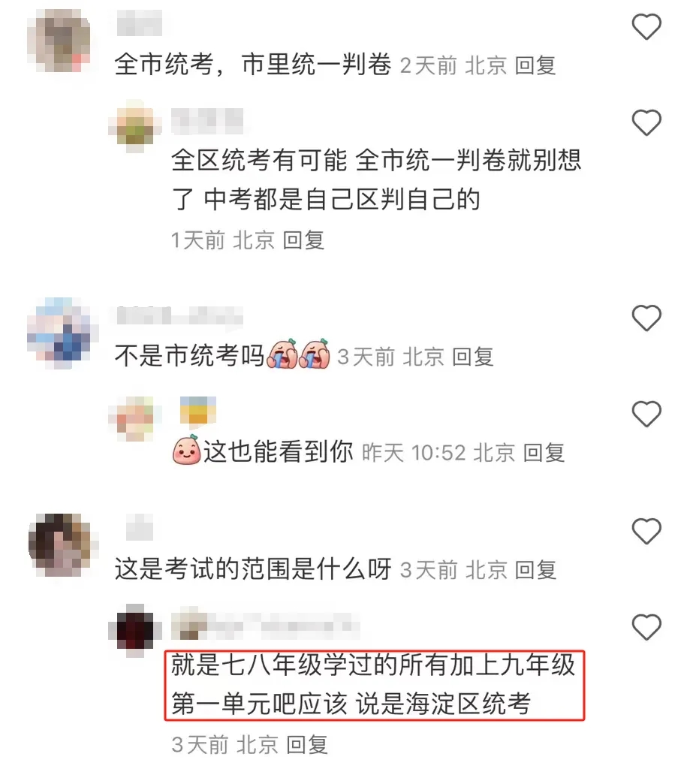Reply to '全市统考，市里统一判卷' comment

click(535, 65)
